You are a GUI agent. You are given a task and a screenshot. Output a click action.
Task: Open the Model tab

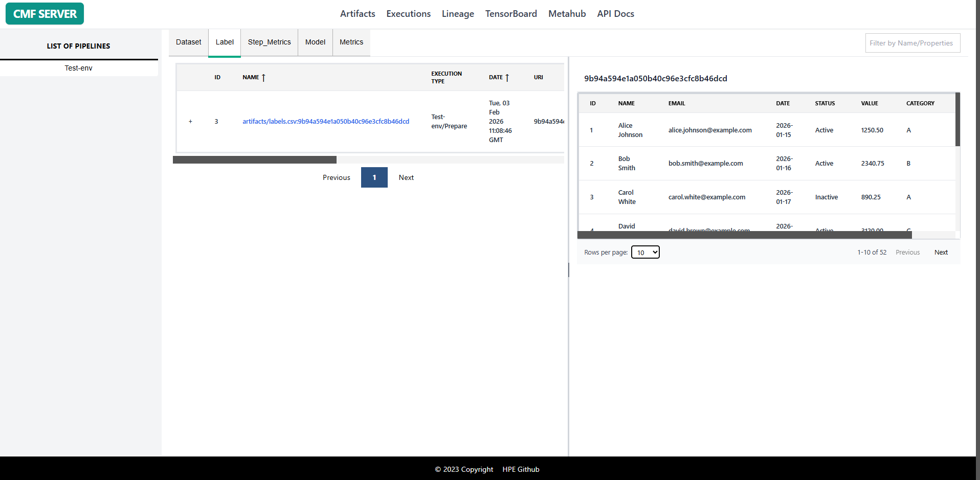[x=315, y=42]
